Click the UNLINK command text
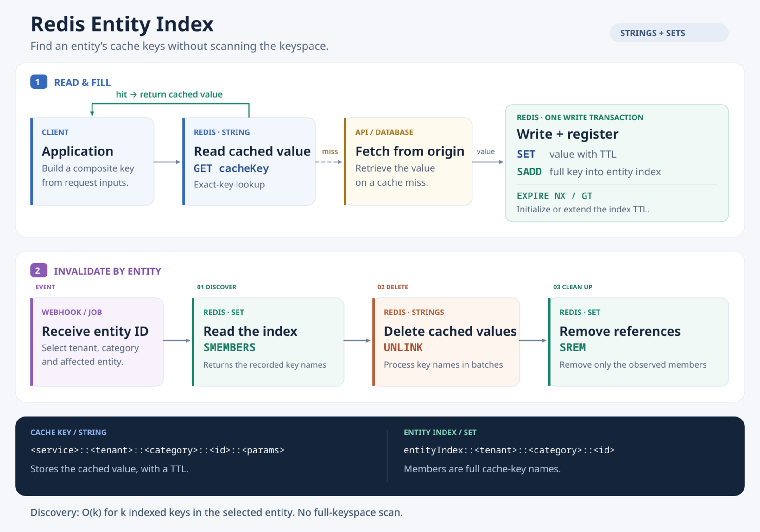Image resolution: width=760 pixels, height=532 pixels. tap(403, 347)
